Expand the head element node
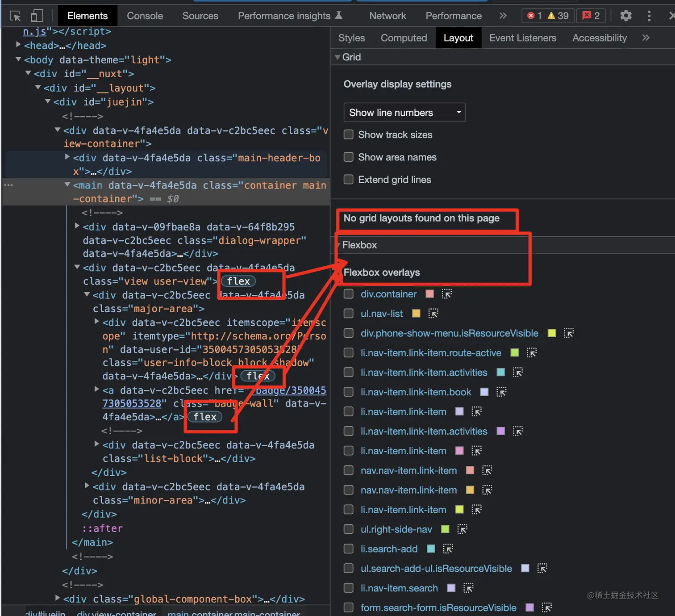The height and width of the screenshot is (616, 675). coord(18,44)
